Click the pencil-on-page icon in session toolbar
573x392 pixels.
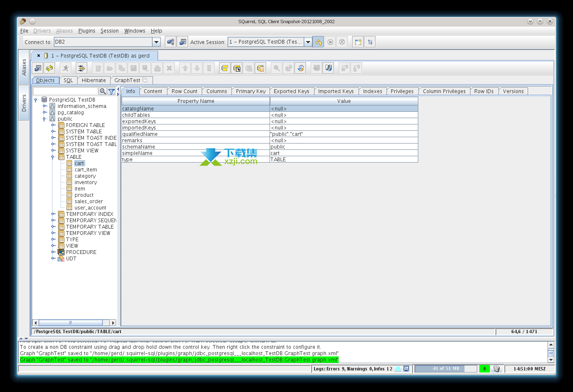(x=328, y=68)
